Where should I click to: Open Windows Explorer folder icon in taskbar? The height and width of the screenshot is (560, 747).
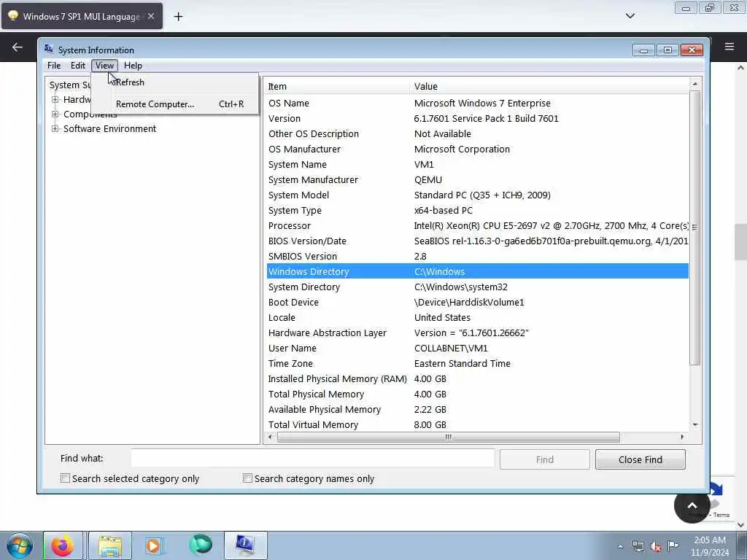click(x=110, y=545)
